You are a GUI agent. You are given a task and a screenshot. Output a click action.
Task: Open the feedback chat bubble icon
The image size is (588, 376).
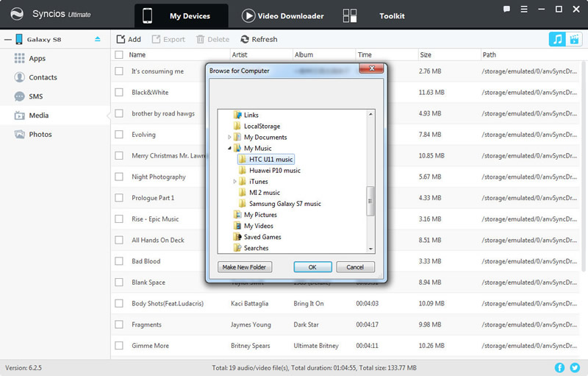tap(506, 9)
